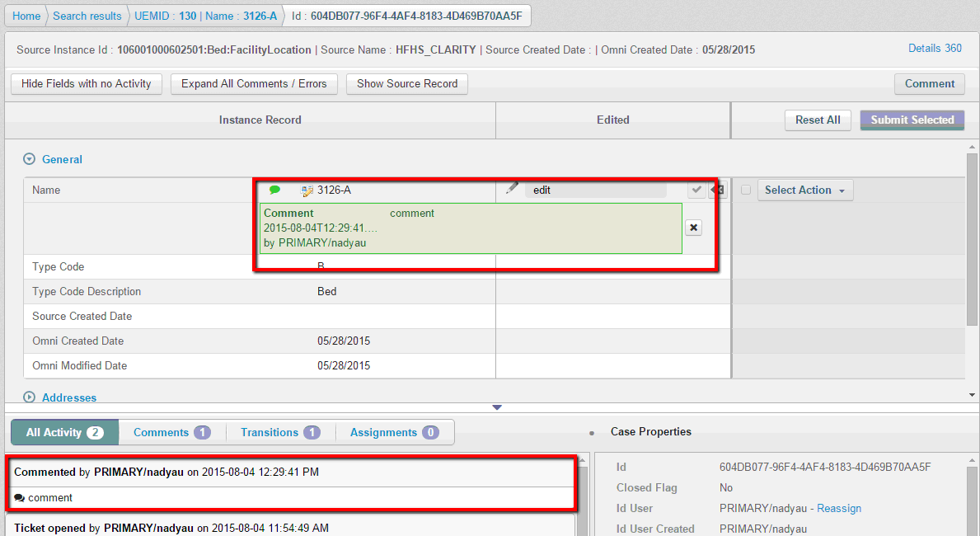This screenshot has height=536, width=980.
Task: Clear the edited value with the backspace icon
Action: coord(718,190)
